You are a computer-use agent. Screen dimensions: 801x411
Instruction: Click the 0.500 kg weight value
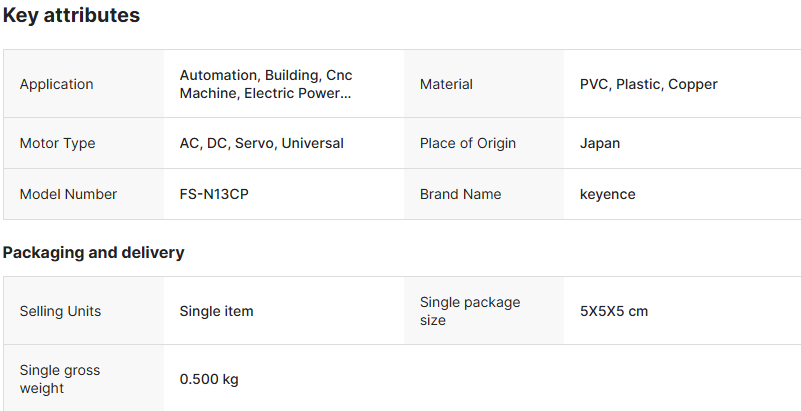click(209, 379)
